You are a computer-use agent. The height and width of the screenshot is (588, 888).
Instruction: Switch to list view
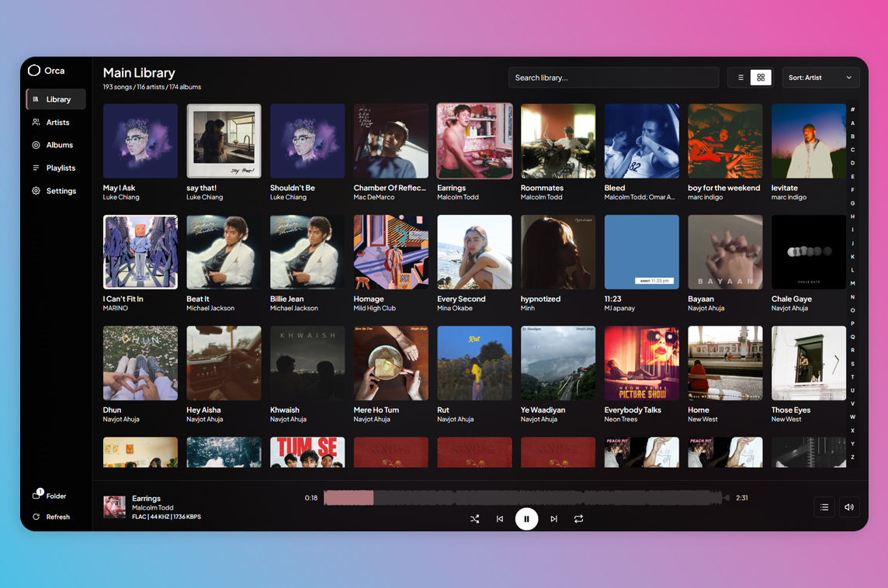741,78
